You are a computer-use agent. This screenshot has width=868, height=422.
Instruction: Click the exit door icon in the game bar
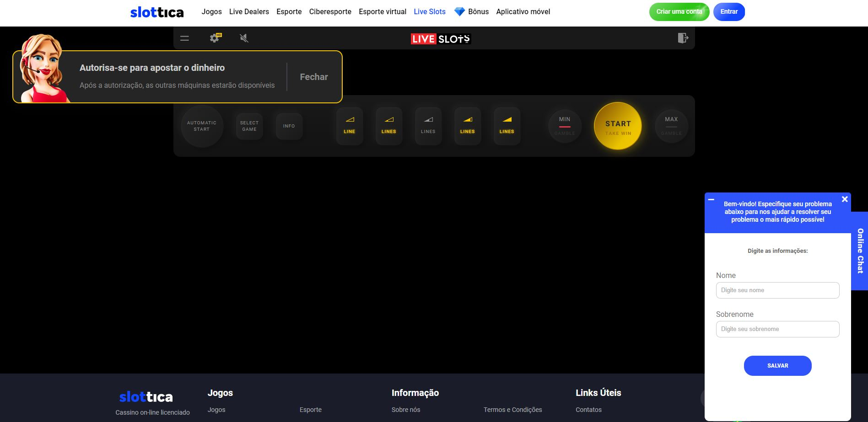pyautogui.click(x=683, y=38)
